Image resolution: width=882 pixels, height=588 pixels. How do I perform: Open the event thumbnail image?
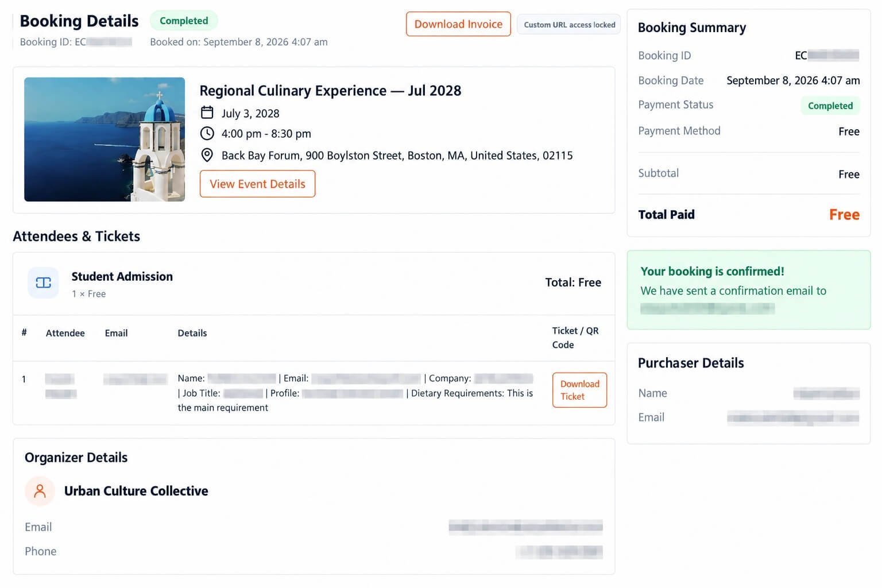[105, 140]
